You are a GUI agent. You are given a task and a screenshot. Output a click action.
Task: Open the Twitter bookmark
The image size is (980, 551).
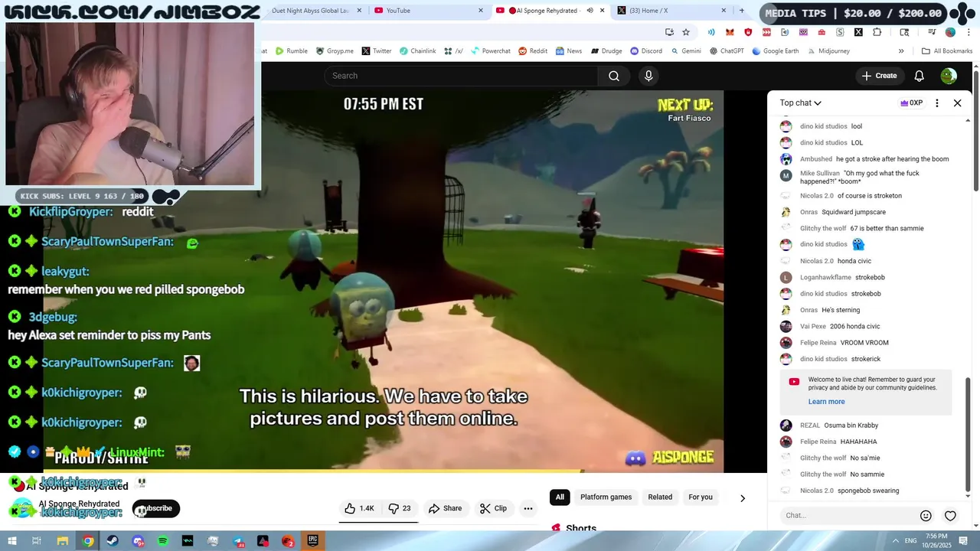point(376,51)
